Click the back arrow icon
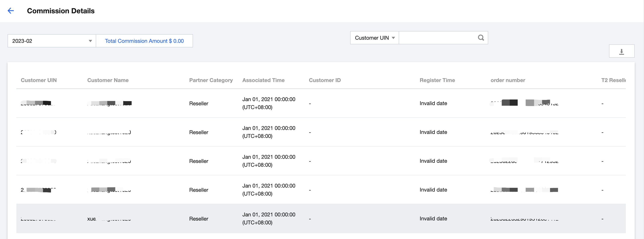The image size is (644, 239). point(10,11)
